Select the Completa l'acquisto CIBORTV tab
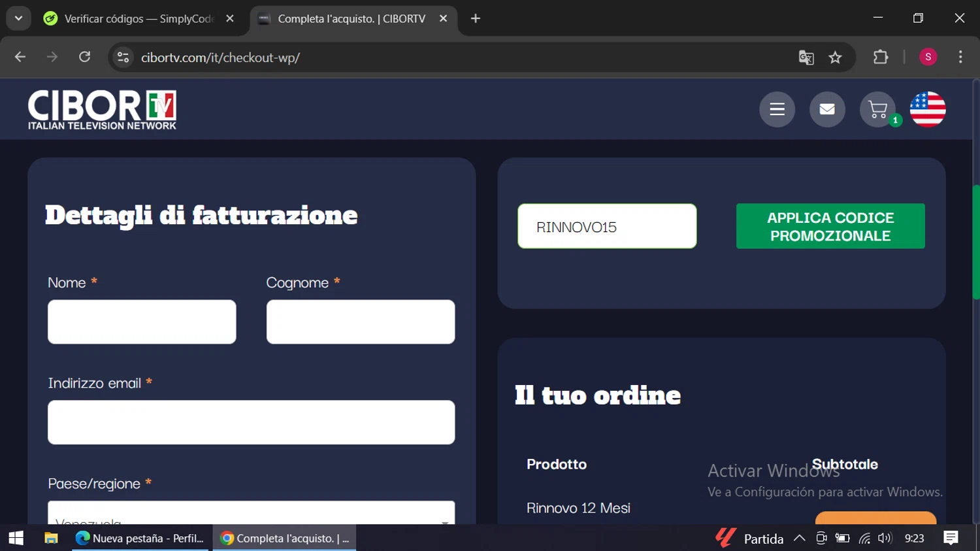Image resolution: width=980 pixels, height=551 pixels. point(351,19)
